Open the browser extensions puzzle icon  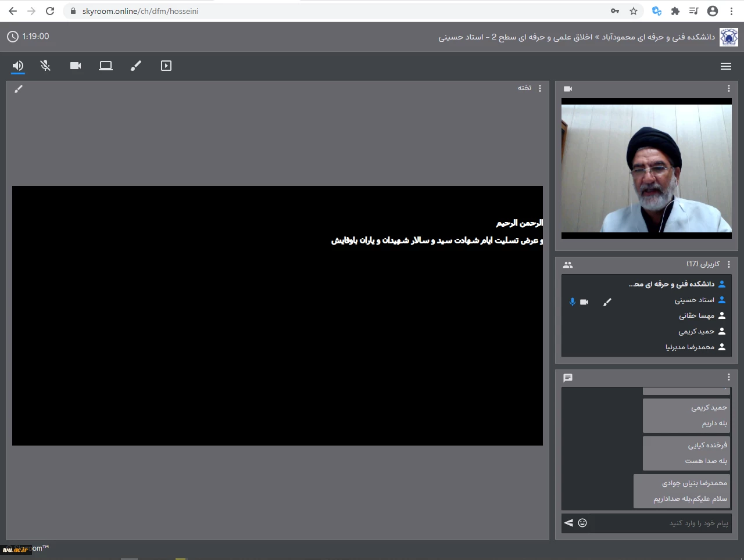675,11
